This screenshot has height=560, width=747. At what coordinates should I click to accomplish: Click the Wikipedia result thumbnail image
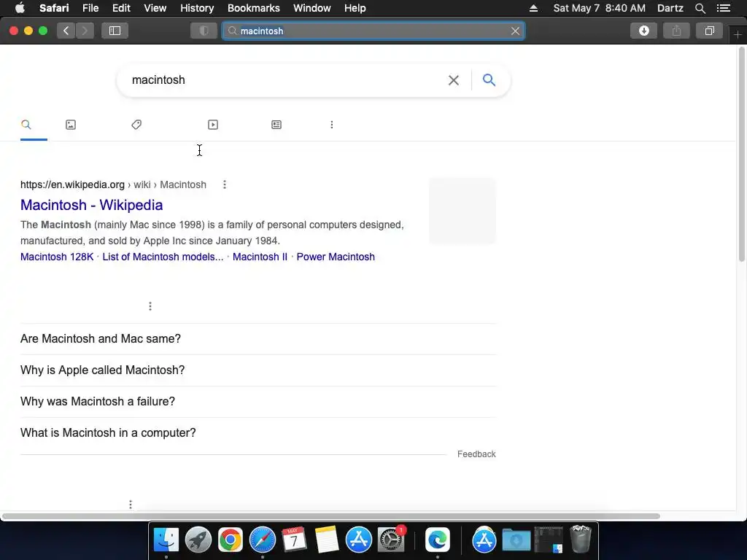click(x=462, y=211)
